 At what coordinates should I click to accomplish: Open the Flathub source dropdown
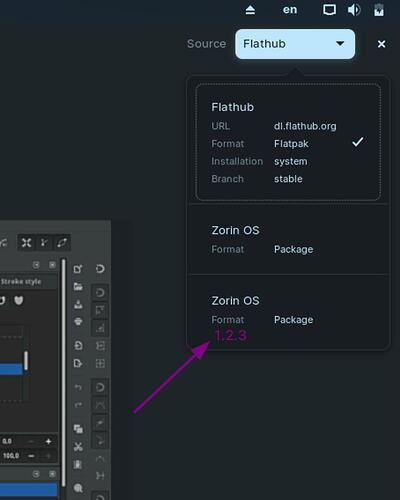[295, 44]
